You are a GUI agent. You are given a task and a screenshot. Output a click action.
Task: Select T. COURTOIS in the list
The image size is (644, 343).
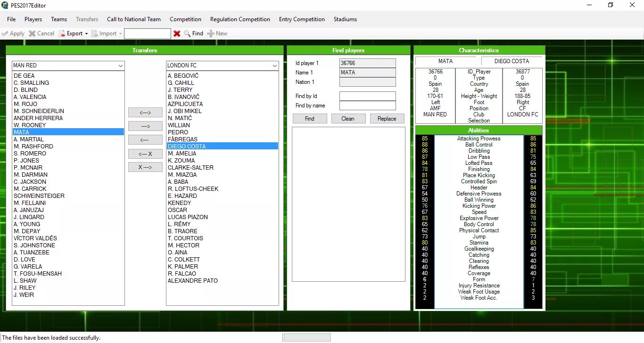click(x=223, y=238)
